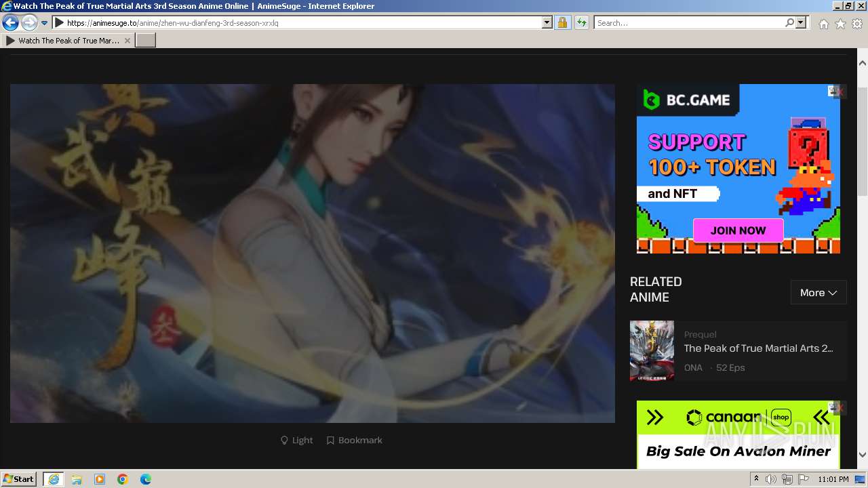Click the 11:01 PM taskbar clock
868x488 pixels.
point(833,479)
